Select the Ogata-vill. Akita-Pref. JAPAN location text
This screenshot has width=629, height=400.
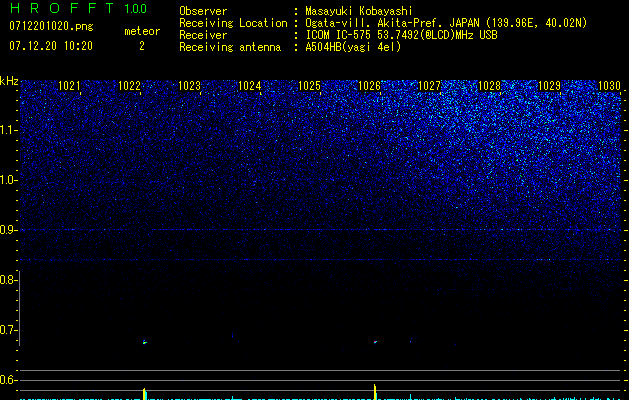(446, 23)
